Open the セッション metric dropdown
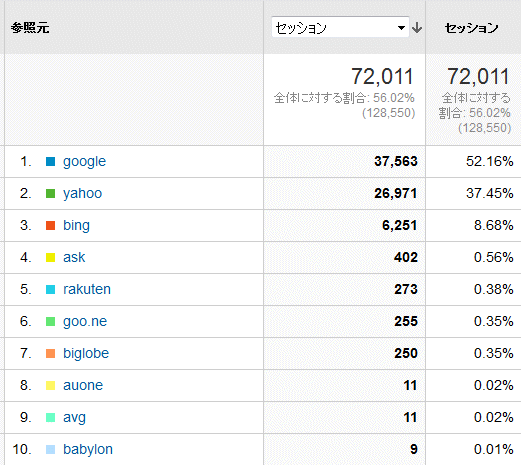This screenshot has width=521, height=465. click(340, 27)
